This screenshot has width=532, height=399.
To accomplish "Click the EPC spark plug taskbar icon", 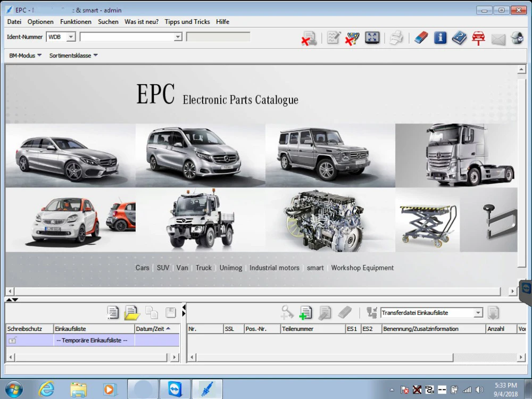I will (x=207, y=389).
